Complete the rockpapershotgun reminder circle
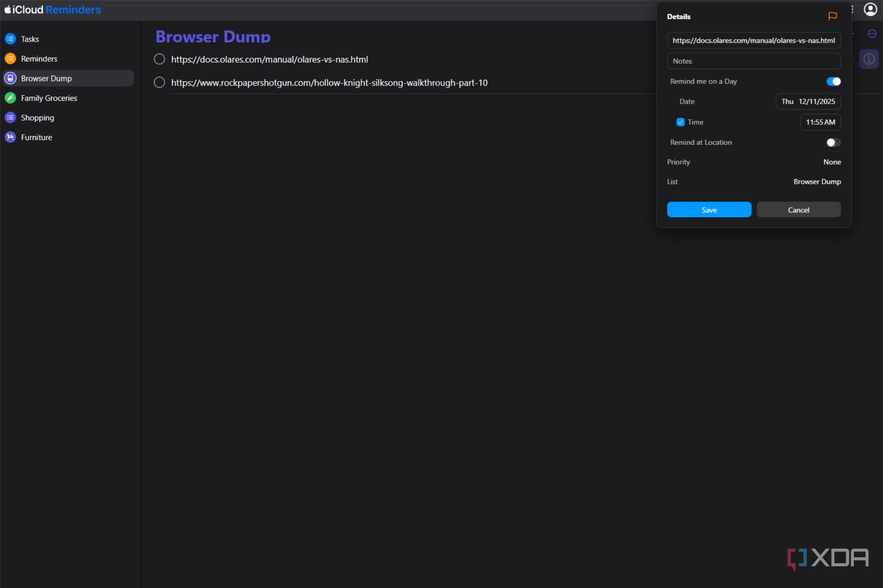 tap(159, 82)
